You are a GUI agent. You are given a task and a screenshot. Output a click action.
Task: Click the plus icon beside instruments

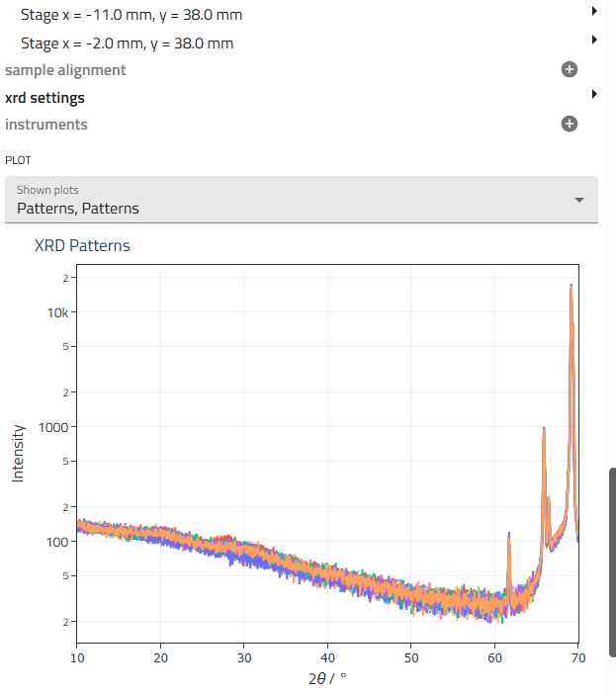(569, 125)
